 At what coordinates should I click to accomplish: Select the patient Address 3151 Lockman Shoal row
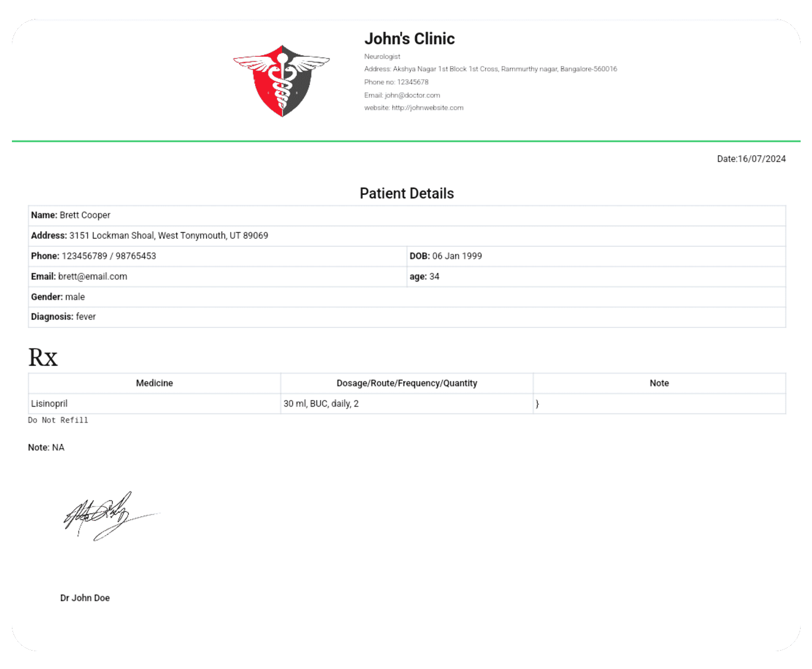[407, 235]
